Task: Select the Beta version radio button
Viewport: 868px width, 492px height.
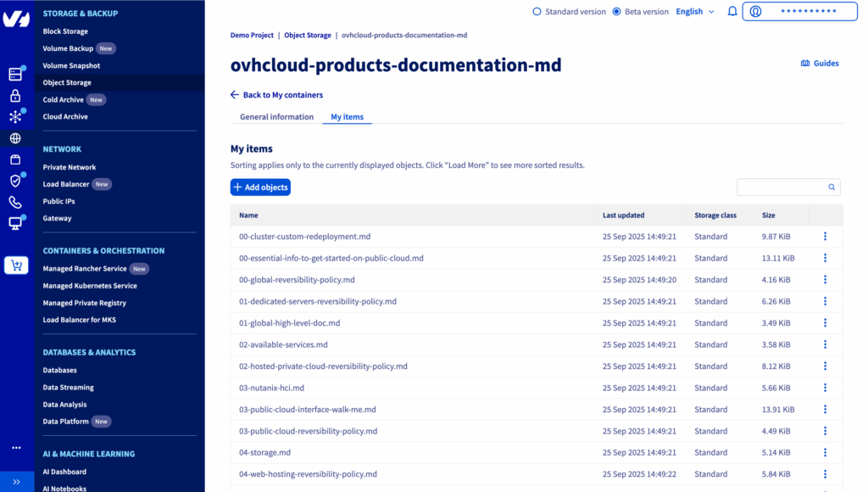Action: [616, 12]
